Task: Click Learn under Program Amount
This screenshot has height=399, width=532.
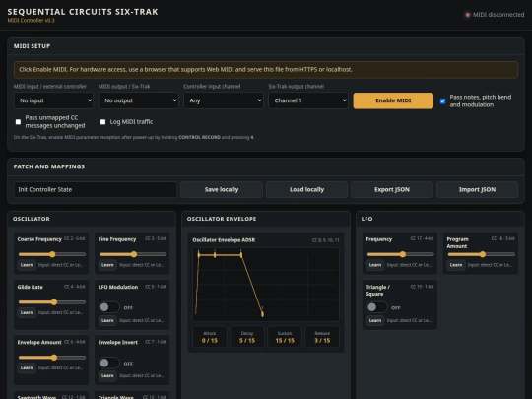Action: (456, 265)
